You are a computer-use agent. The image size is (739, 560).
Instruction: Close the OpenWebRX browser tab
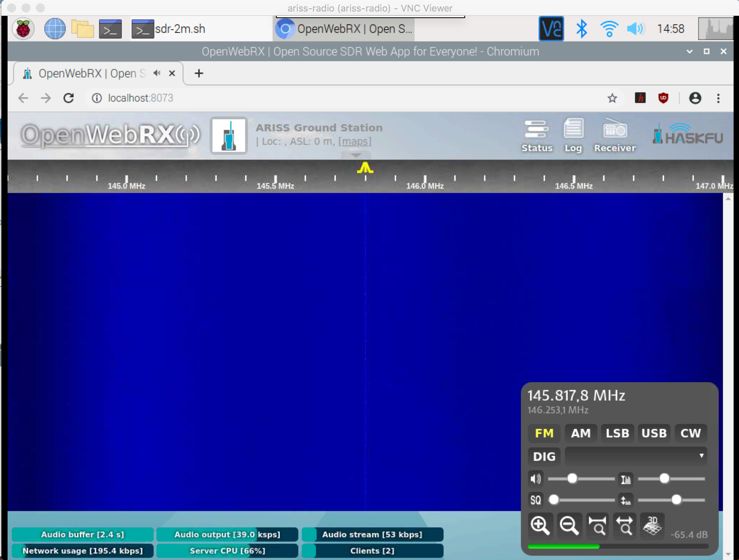172,73
